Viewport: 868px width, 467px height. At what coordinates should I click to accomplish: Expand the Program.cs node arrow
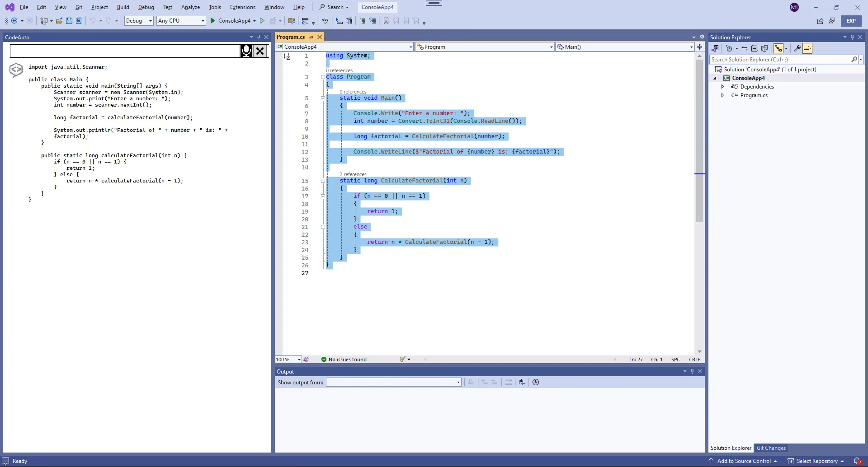pyautogui.click(x=722, y=95)
